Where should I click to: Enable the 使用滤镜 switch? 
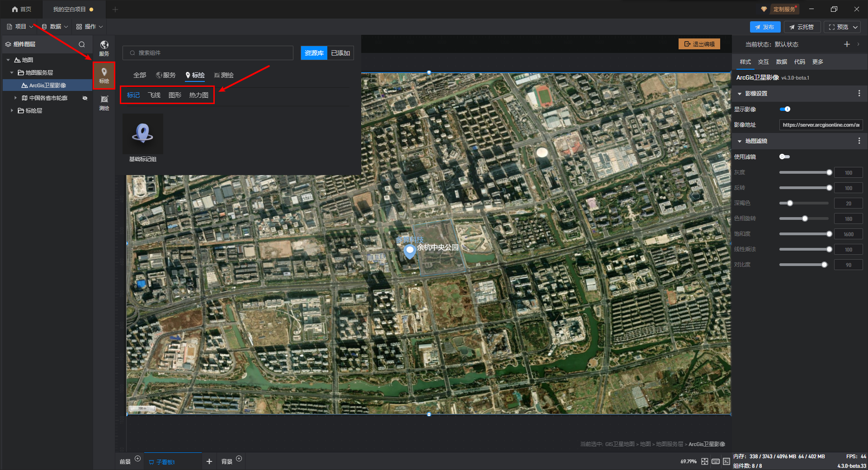tap(784, 157)
